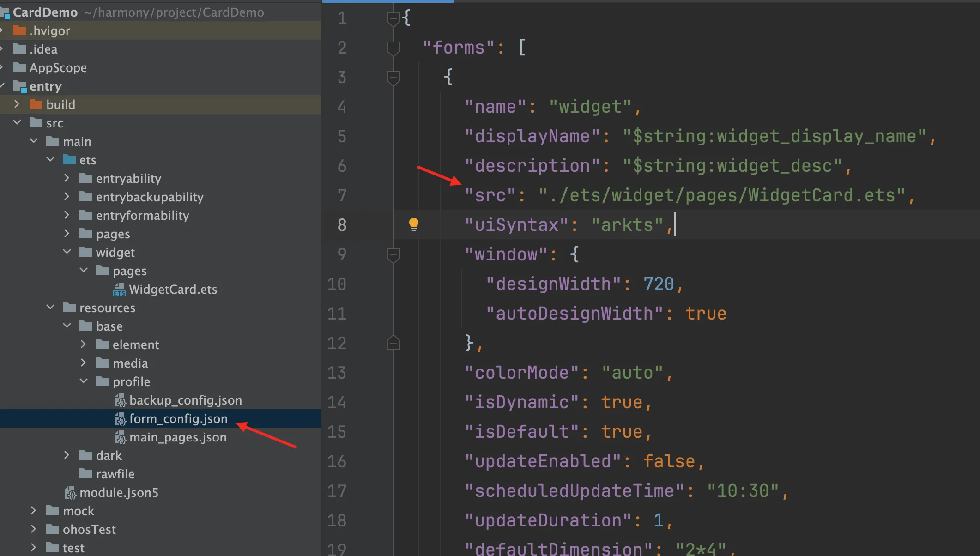Click the orange build folder icon
Viewport: 980px width, 556px height.
pos(36,104)
